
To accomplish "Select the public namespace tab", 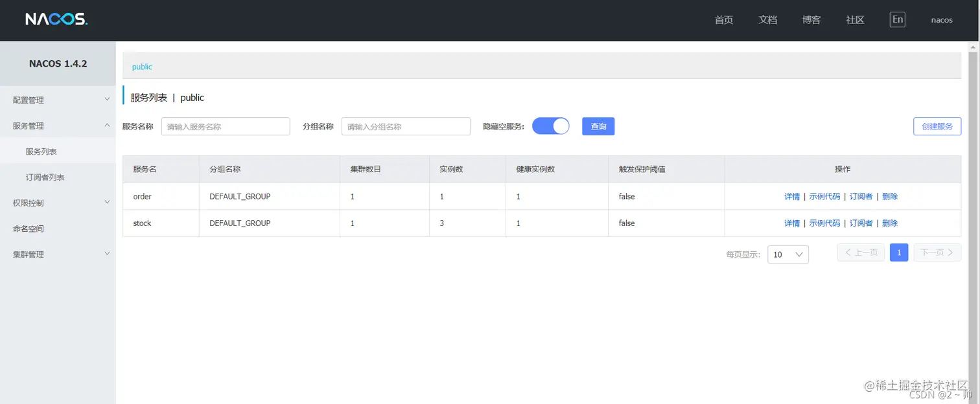I will 142,67.
